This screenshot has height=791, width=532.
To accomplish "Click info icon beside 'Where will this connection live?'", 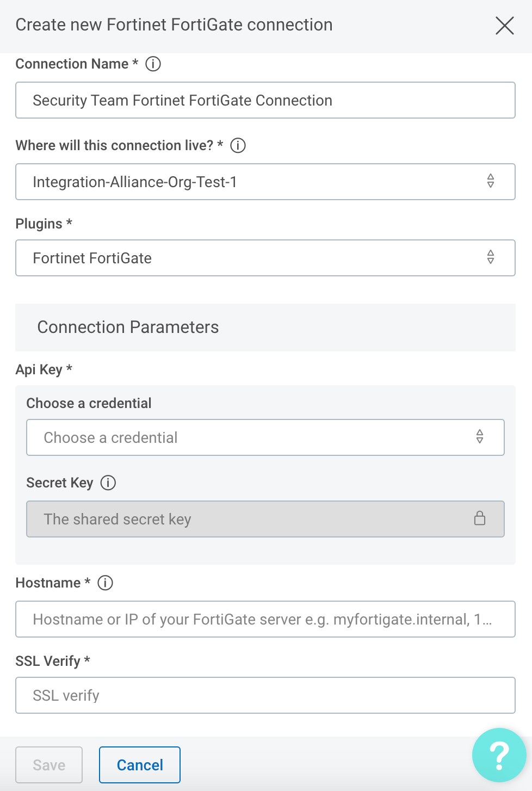I will 238,146.
